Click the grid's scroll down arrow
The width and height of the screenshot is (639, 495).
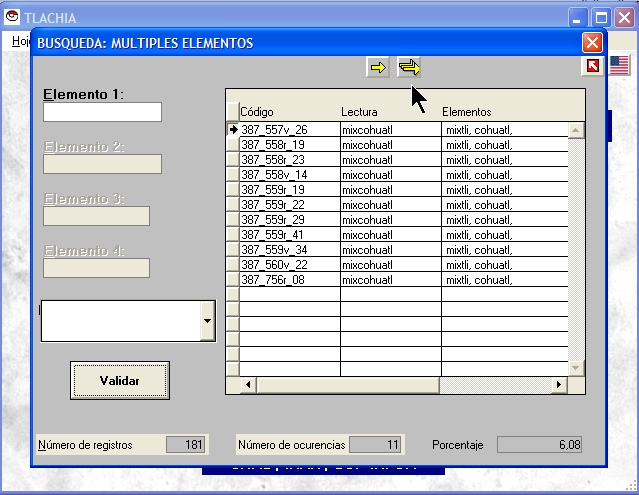coord(575,369)
